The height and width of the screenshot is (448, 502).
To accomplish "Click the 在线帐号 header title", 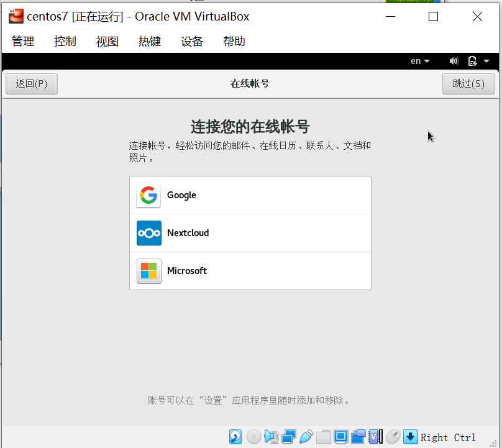I will (x=250, y=84).
